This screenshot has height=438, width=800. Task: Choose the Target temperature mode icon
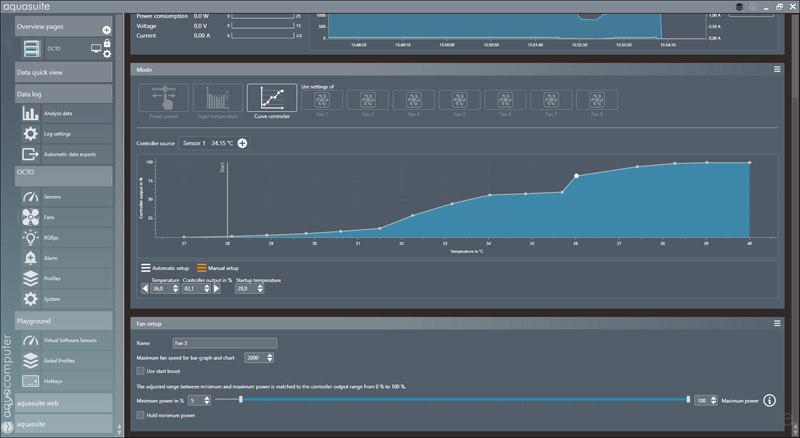pyautogui.click(x=217, y=100)
